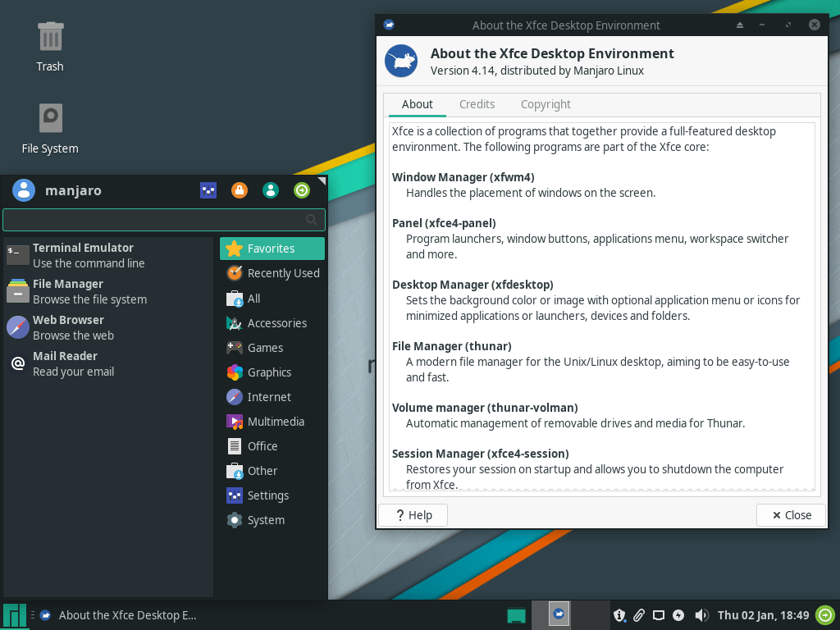840x630 pixels.
Task: Open the All Settings icon in Whisker menu
Action: [208, 189]
